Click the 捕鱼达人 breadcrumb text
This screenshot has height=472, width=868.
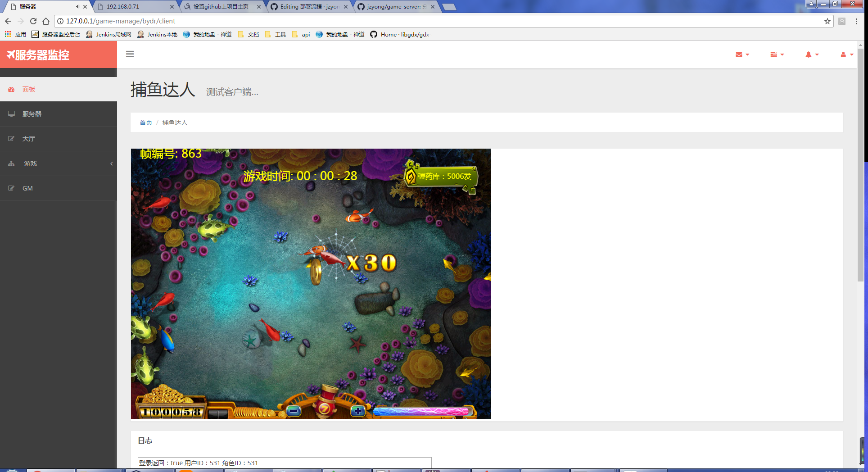tap(175, 123)
